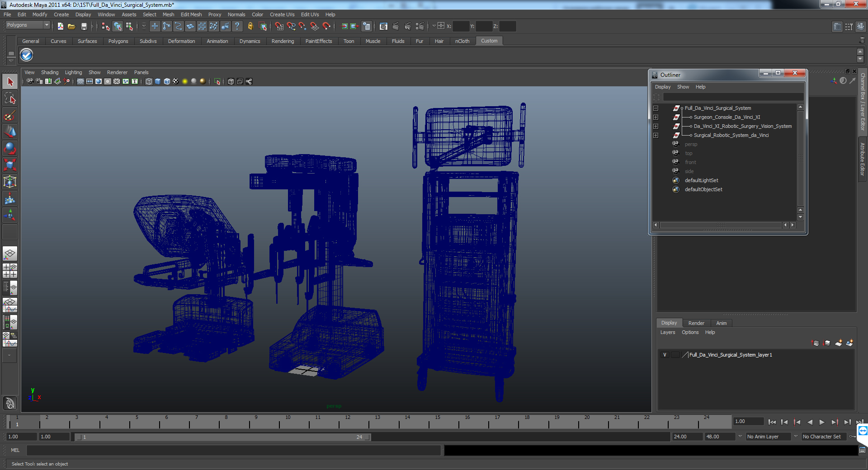Open the Render View window icon

click(383, 26)
